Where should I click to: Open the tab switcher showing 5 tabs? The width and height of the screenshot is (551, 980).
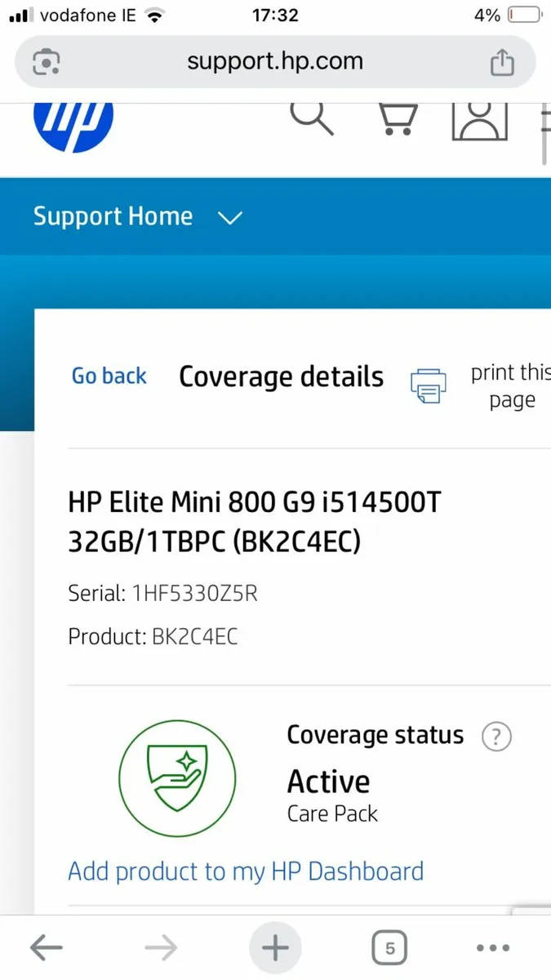[x=389, y=948]
